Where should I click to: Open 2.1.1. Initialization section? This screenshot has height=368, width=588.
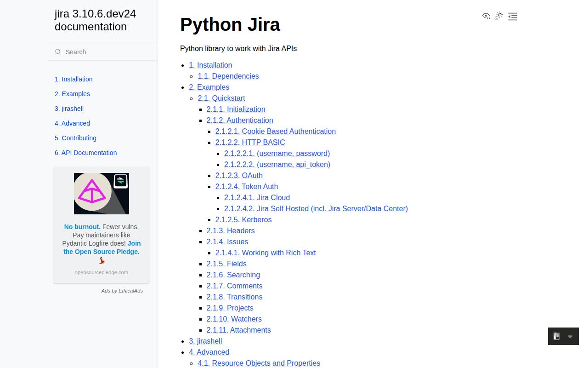click(236, 109)
